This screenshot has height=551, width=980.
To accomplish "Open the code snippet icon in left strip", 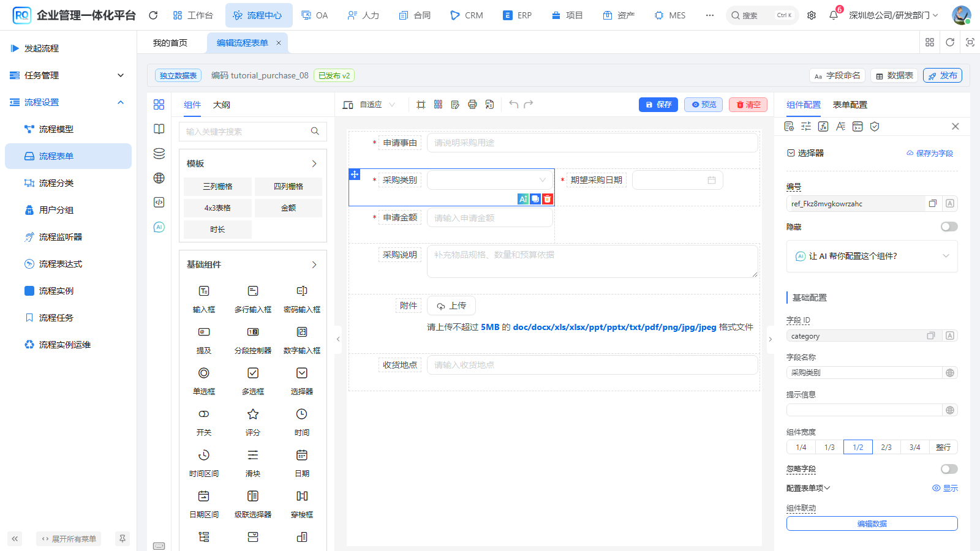I will click(159, 203).
